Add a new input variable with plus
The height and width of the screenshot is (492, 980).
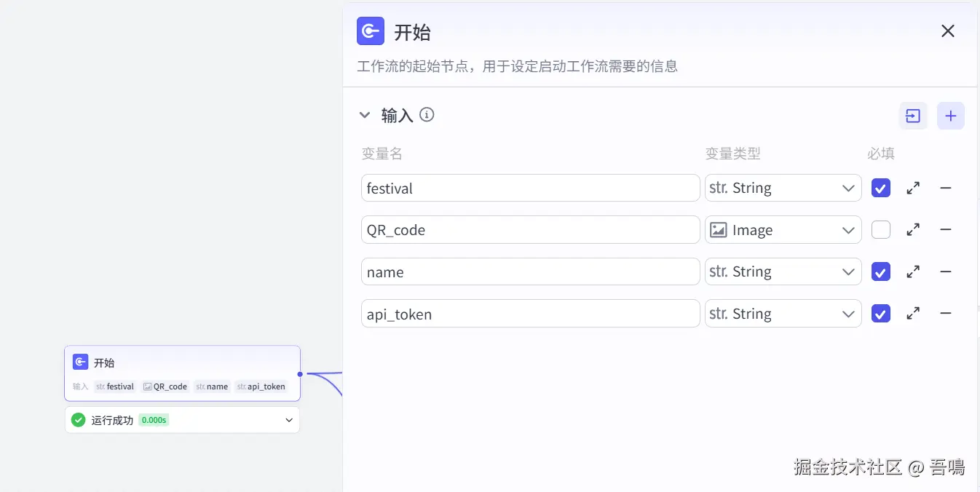click(x=950, y=116)
